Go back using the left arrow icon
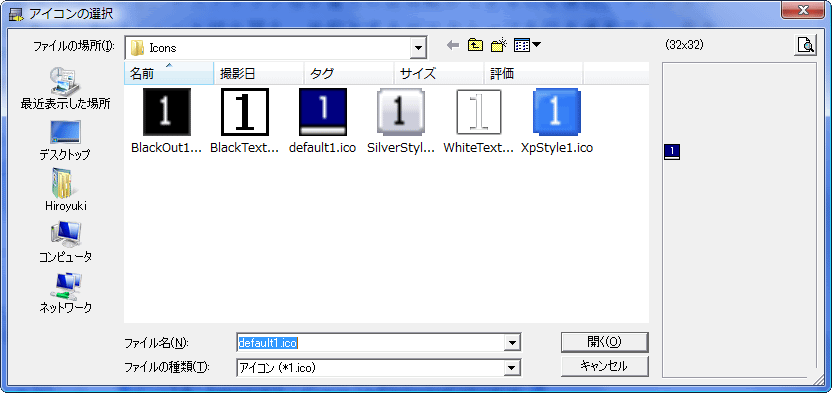 [x=453, y=46]
